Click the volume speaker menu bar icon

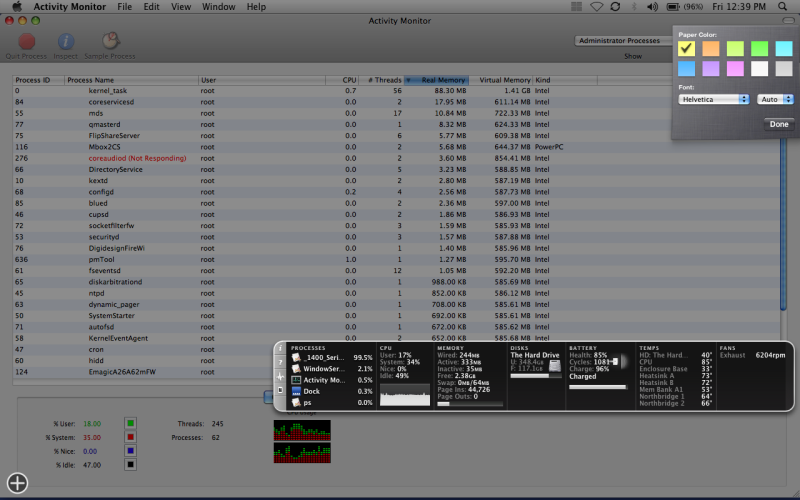pos(653,7)
